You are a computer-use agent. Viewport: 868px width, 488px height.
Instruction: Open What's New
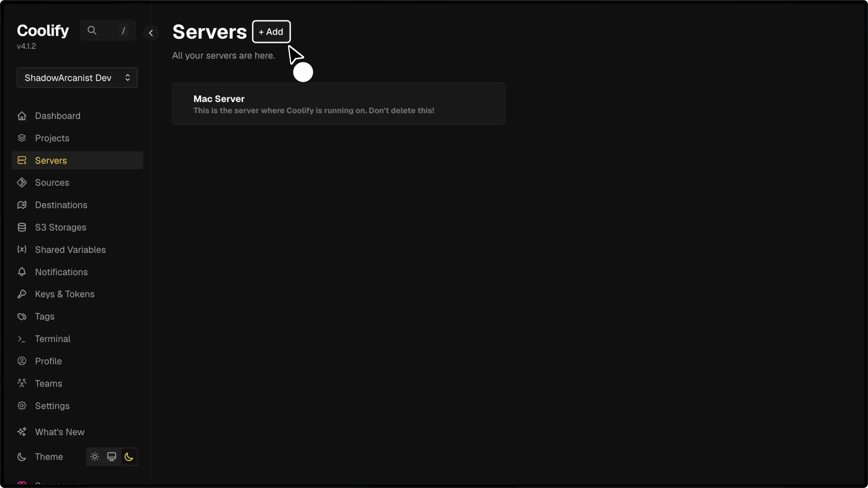pos(77,432)
